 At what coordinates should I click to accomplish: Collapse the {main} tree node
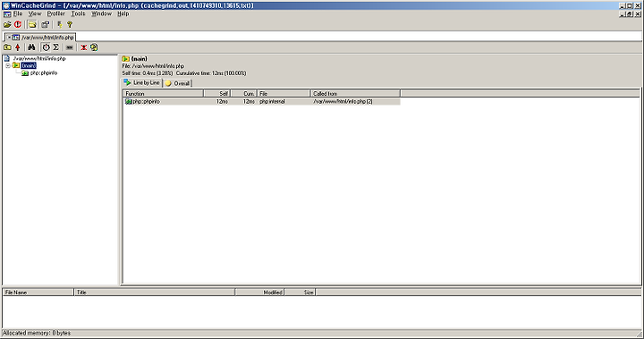(8, 66)
